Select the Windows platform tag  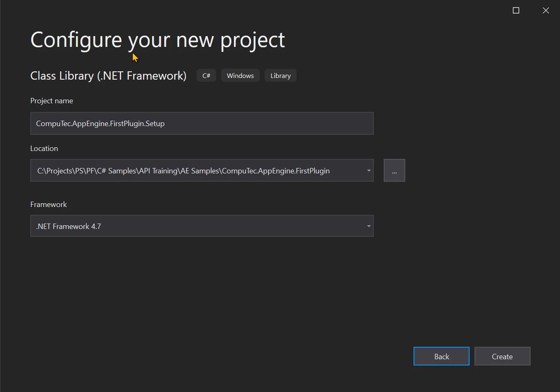(x=240, y=75)
